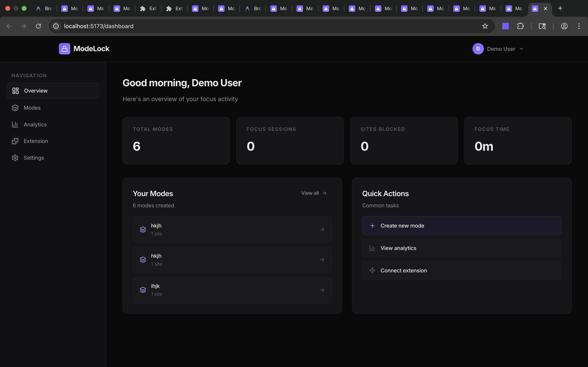Screen dimensions: 588x367
Task: Open the Chrome three-dot menu
Action: (579, 26)
